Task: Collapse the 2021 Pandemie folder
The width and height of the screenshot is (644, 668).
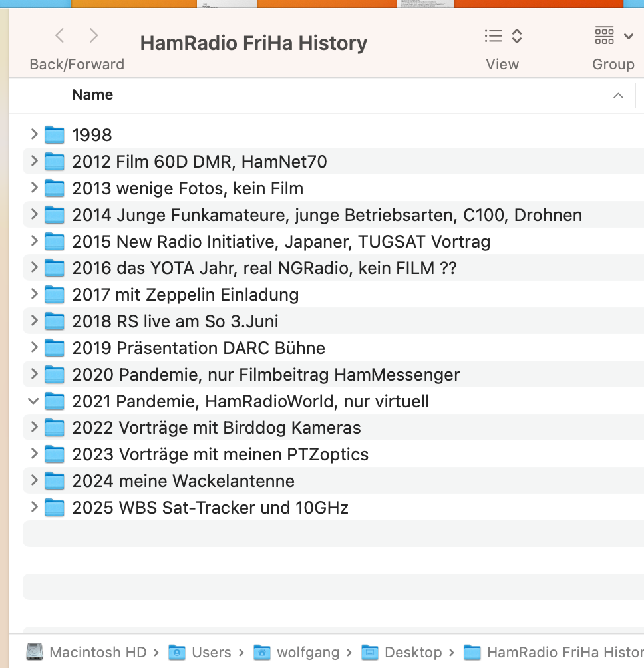Action: pos(33,401)
